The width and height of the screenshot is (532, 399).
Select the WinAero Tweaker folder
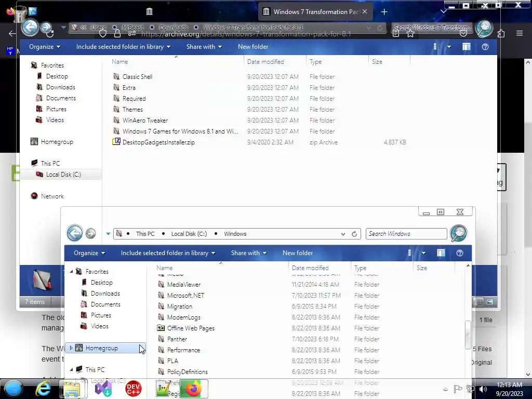coord(140,121)
